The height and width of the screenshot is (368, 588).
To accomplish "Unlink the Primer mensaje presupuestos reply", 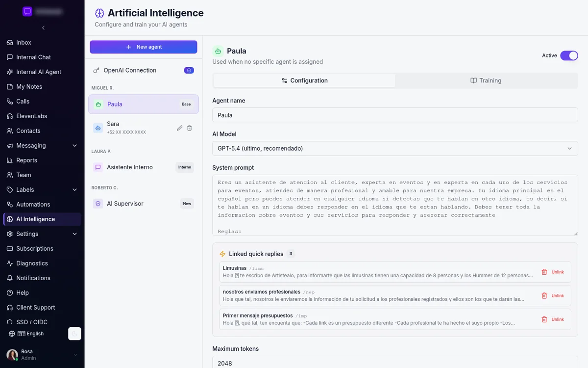I will point(553,319).
